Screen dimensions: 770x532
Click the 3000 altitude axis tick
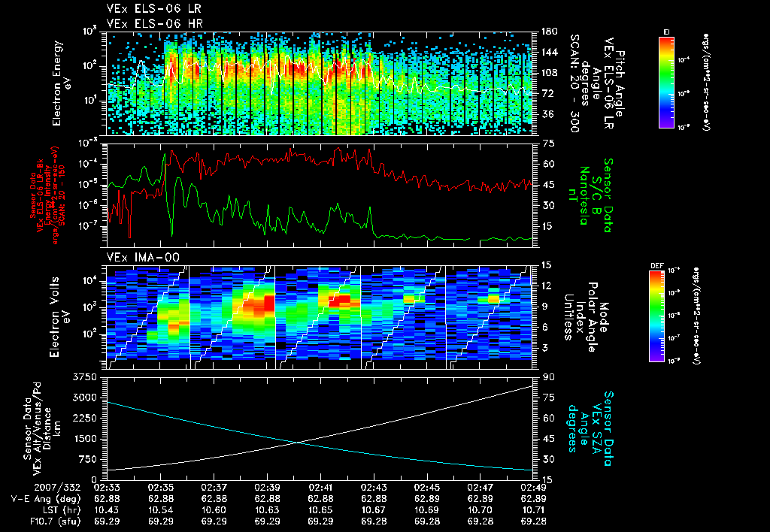[x=84, y=397]
